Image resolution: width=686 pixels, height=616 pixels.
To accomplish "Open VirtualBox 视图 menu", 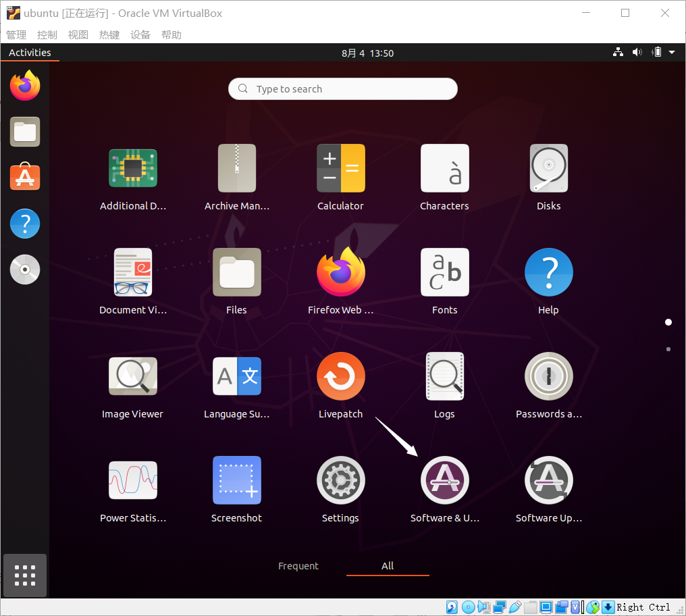I will 78,34.
